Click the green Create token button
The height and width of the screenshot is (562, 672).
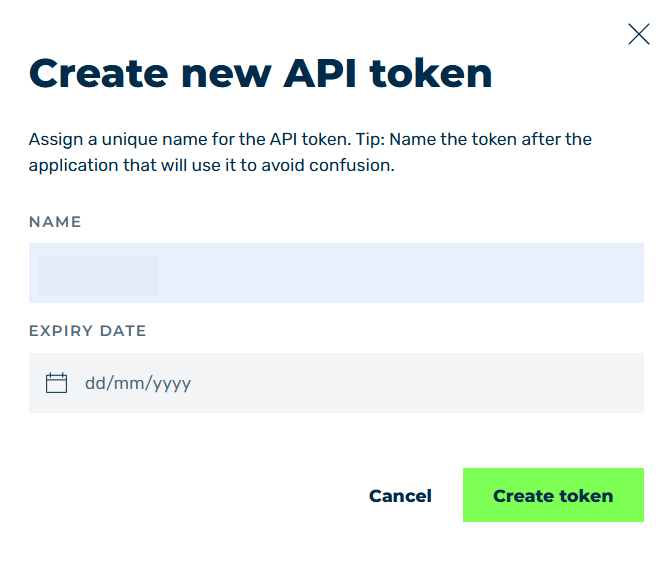pos(553,495)
